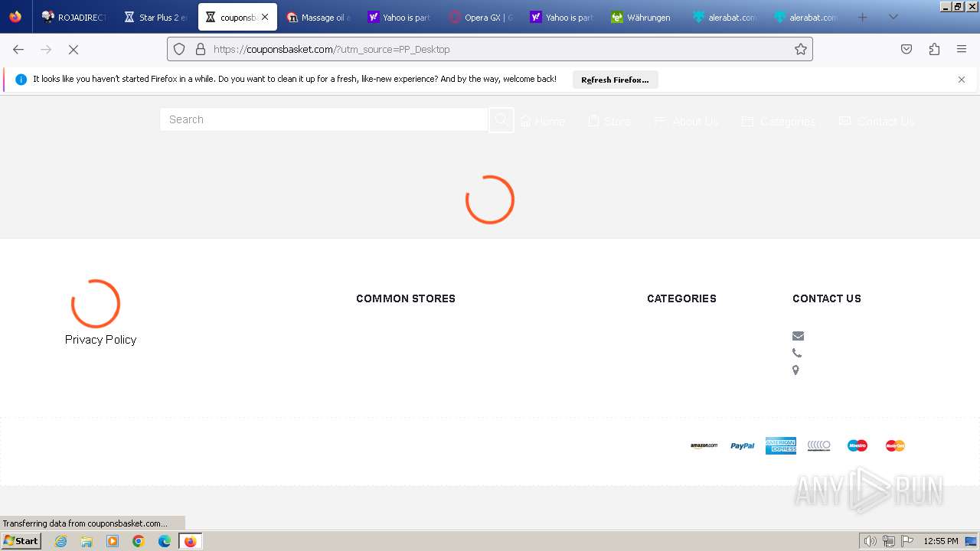Image resolution: width=980 pixels, height=551 pixels.
Task: Open the Home nav link
Action: (x=542, y=121)
